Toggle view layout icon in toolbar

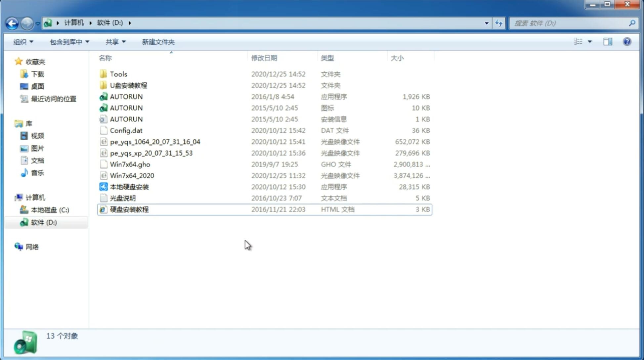tap(608, 42)
